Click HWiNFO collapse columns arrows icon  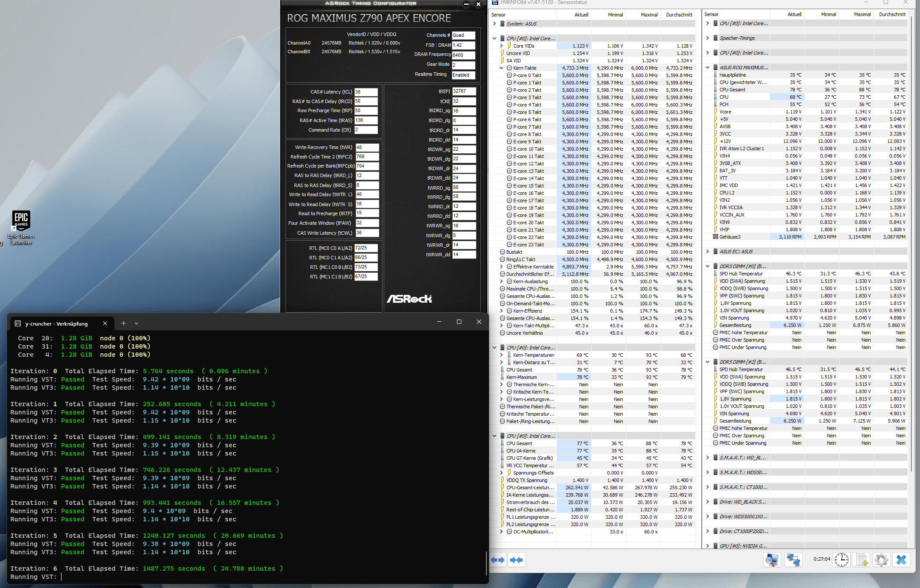tap(516, 560)
